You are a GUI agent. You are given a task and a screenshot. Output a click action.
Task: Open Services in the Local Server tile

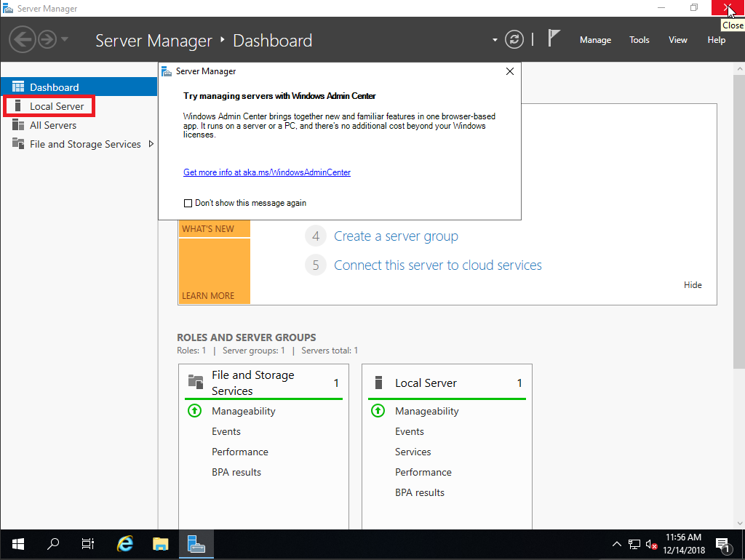[413, 452]
